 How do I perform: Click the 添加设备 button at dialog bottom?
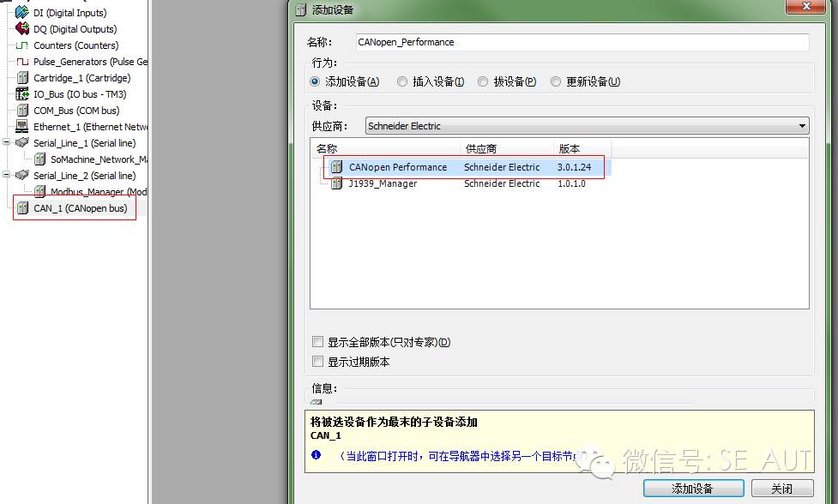(x=693, y=488)
